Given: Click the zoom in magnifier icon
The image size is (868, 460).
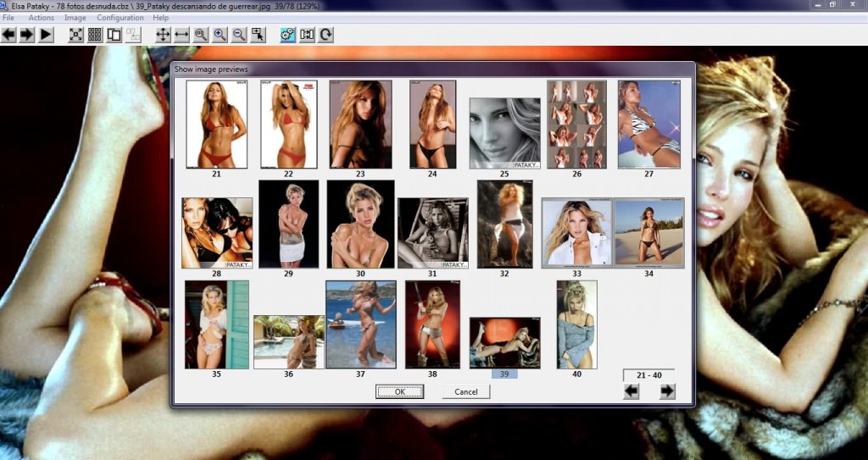Looking at the screenshot, I should tap(220, 35).
